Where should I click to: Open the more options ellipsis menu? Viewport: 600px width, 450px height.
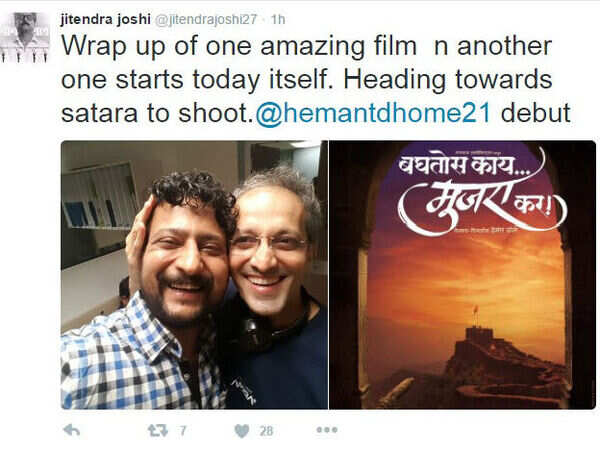[x=327, y=430]
